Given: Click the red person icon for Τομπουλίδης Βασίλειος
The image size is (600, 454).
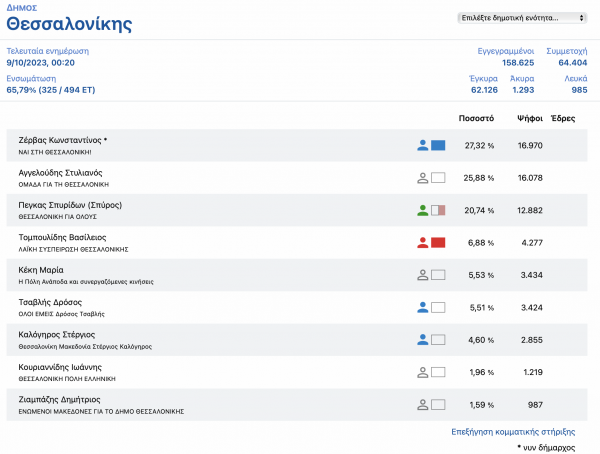Looking at the screenshot, I should point(422,243).
